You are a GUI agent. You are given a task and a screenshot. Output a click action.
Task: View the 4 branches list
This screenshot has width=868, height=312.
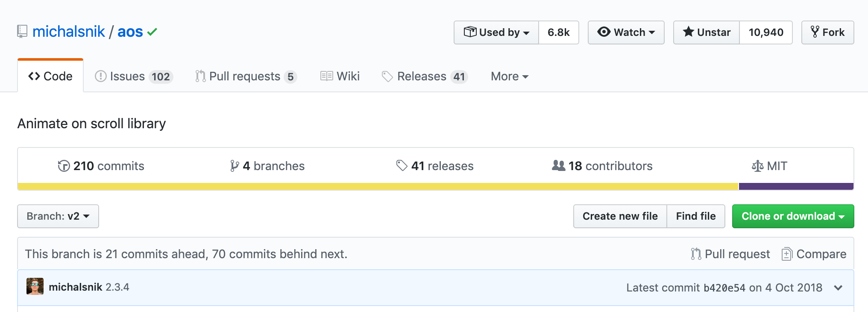coord(267,166)
